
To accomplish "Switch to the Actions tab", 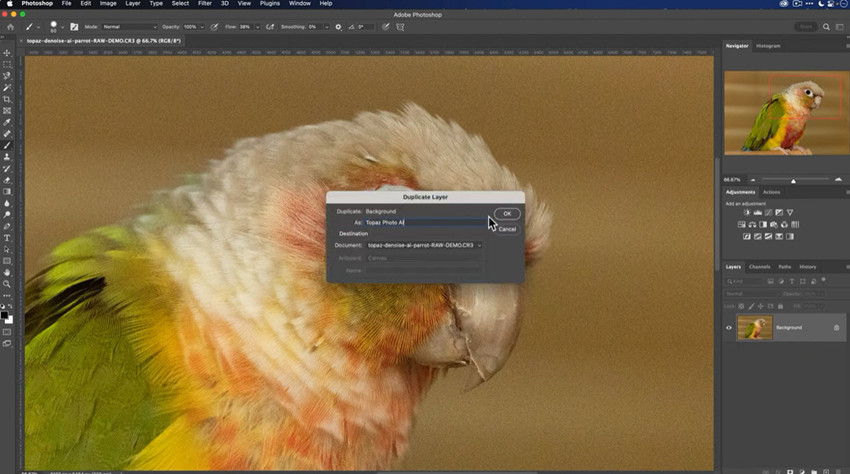I will click(771, 192).
